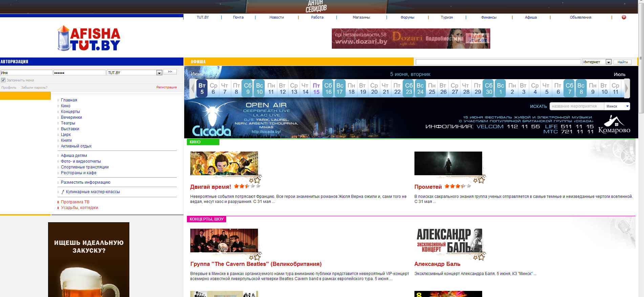This screenshot has width=644, height=297.
Task: Open Кулинарные мастер-классы link
Action: (93, 192)
